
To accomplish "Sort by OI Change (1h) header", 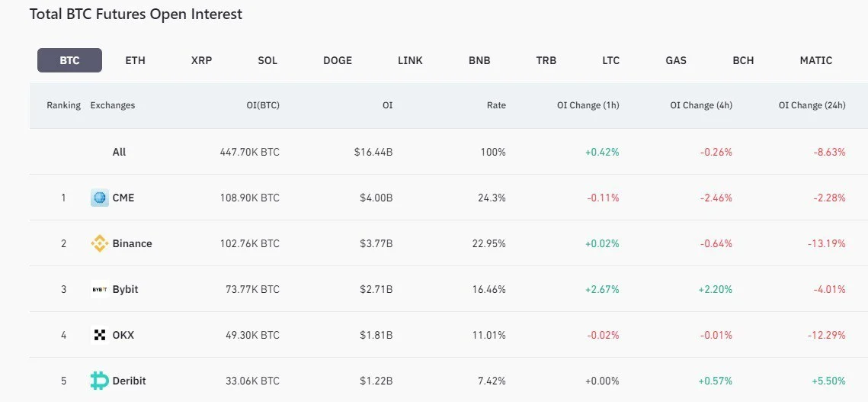I will tap(588, 105).
